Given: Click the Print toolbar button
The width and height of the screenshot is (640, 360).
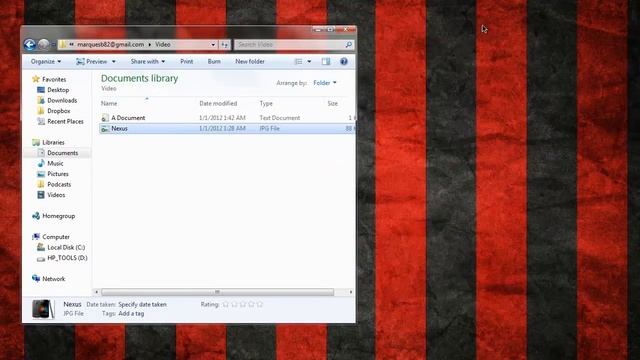Looking at the screenshot, I should tap(187, 62).
